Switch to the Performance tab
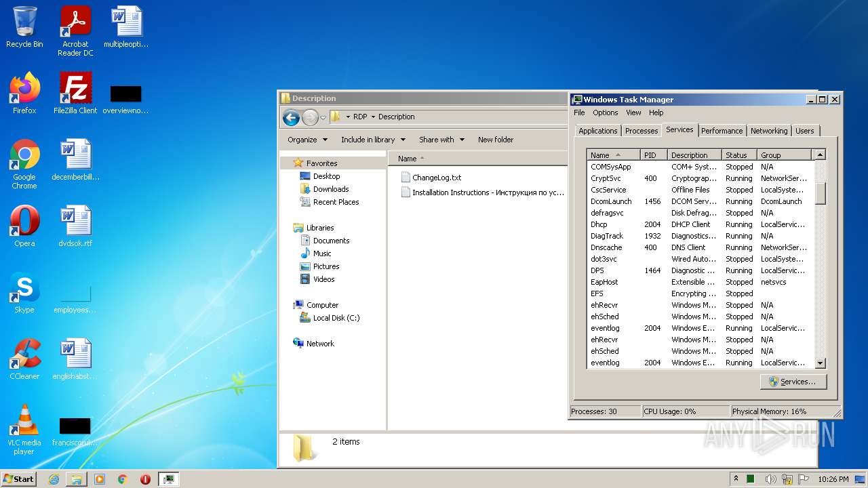868x488 pixels. [722, 131]
